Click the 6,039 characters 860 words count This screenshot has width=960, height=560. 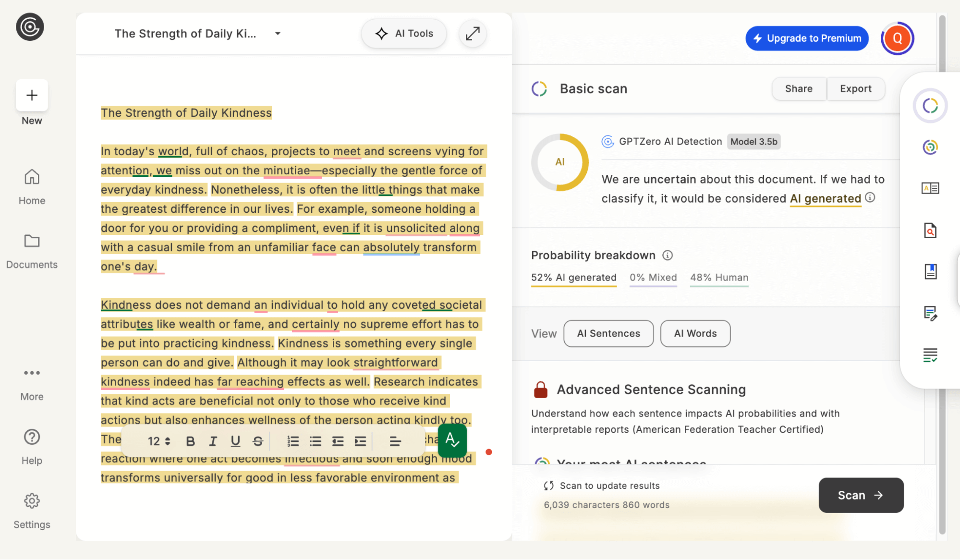click(606, 505)
